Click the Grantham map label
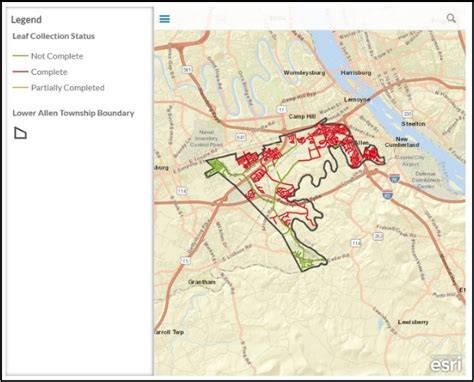 click(202, 282)
